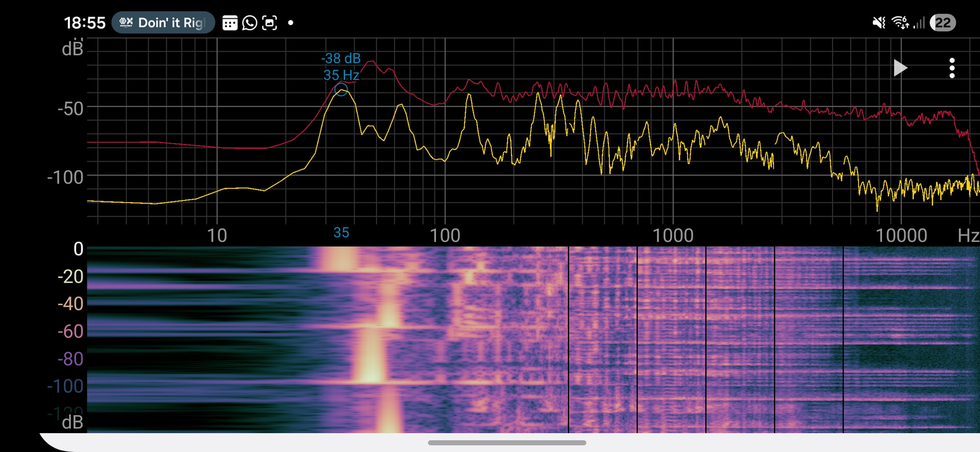Tap the '-38 dB 35 Hz' peak label
Viewport: 980px width, 452px height.
coord(341,66)
